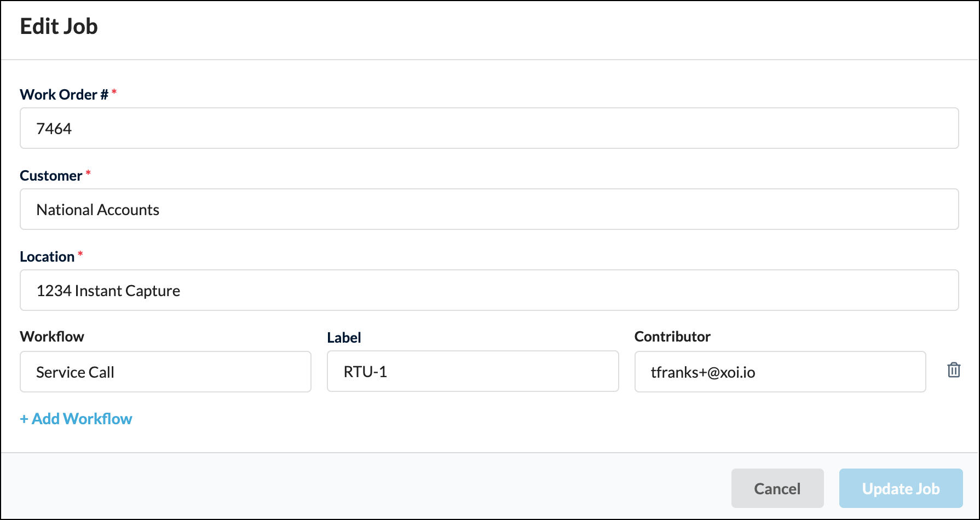Click the Edit Job dialog title
980x520 pixels.
pyautogui.click(x=59, y=26)
